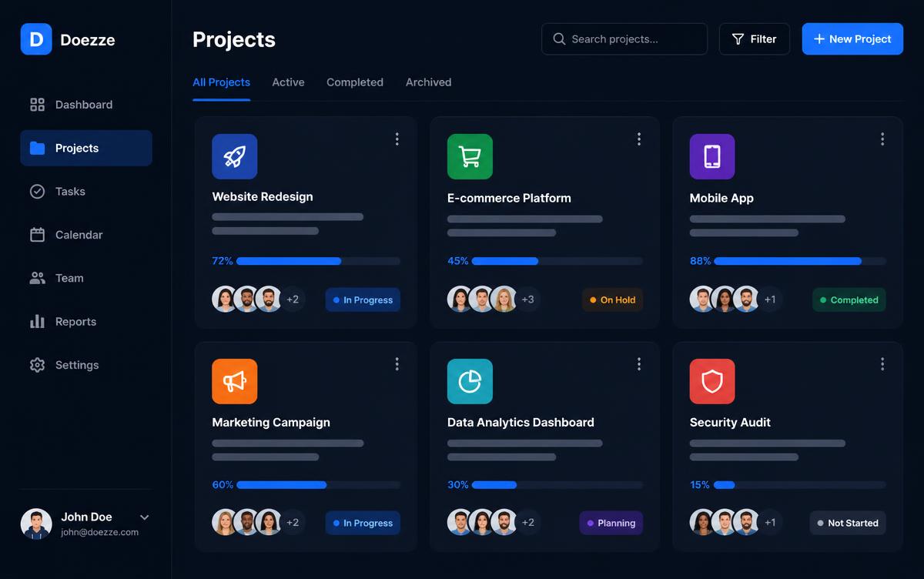Click E-commerce Platform 45% progress bar
The width and height of the screenshot is (924, 579).
click(557, 261)
